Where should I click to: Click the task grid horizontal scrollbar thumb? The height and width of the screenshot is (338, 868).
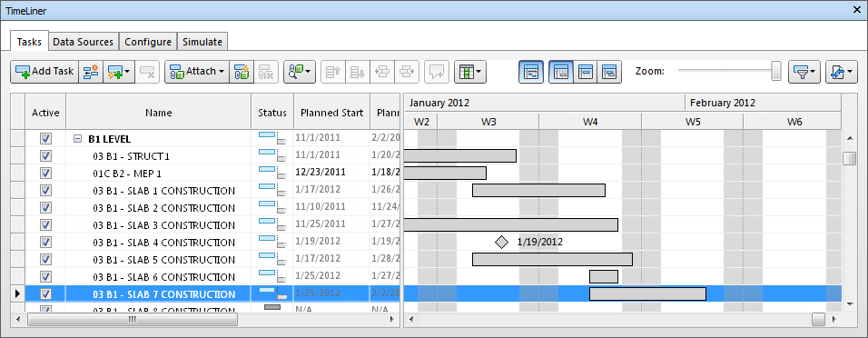click(x=133, y=320)
